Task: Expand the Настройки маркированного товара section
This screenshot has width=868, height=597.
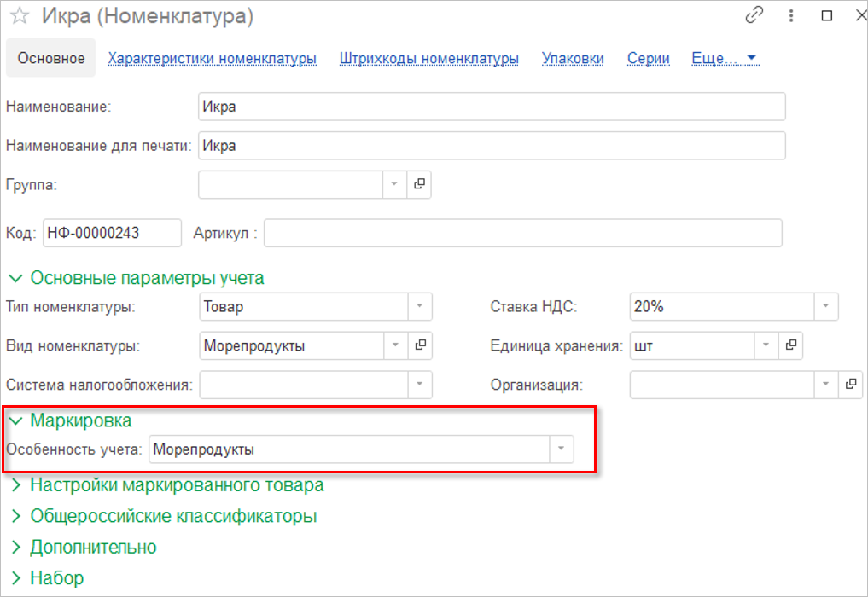Action: [177, 485]
